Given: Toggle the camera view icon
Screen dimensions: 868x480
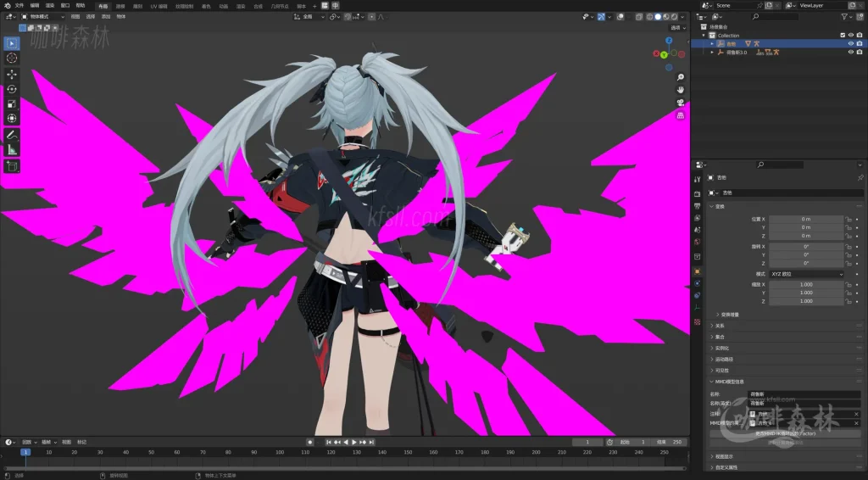Looking at the screenshot, I should pos(681,103).
